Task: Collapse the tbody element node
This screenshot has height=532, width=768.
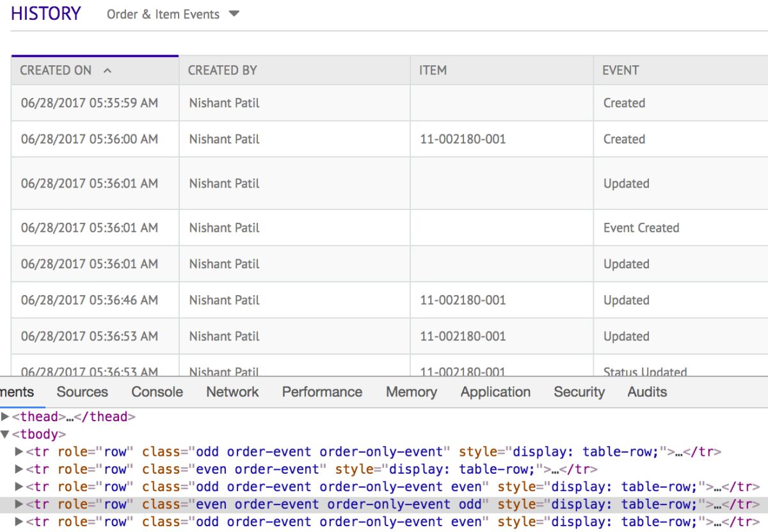Action: (x=5, y=435)
